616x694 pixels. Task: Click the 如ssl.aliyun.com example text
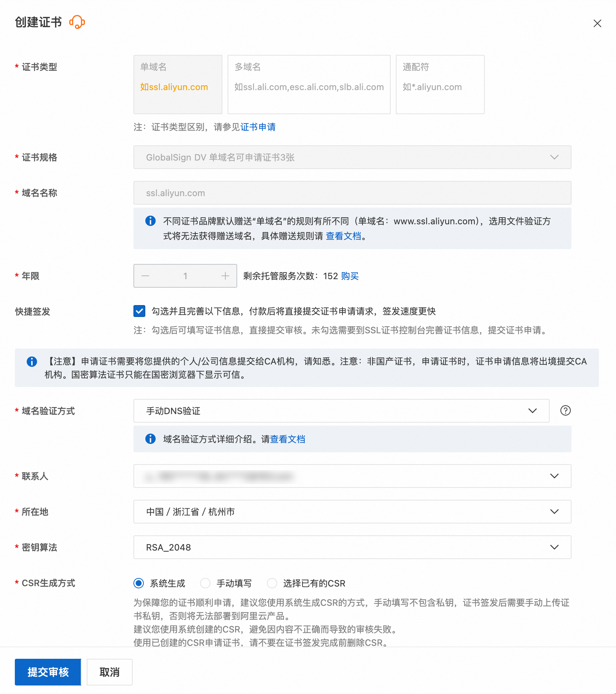[174, 87]
